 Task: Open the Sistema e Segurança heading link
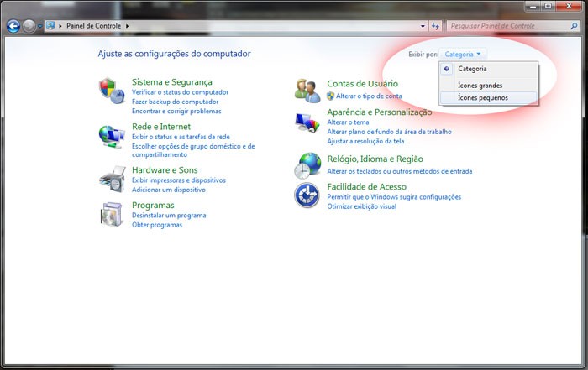tap(171, 82)
